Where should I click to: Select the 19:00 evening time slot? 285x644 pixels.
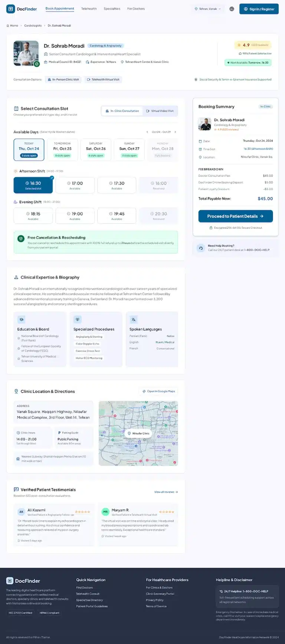tap(75, 216)
